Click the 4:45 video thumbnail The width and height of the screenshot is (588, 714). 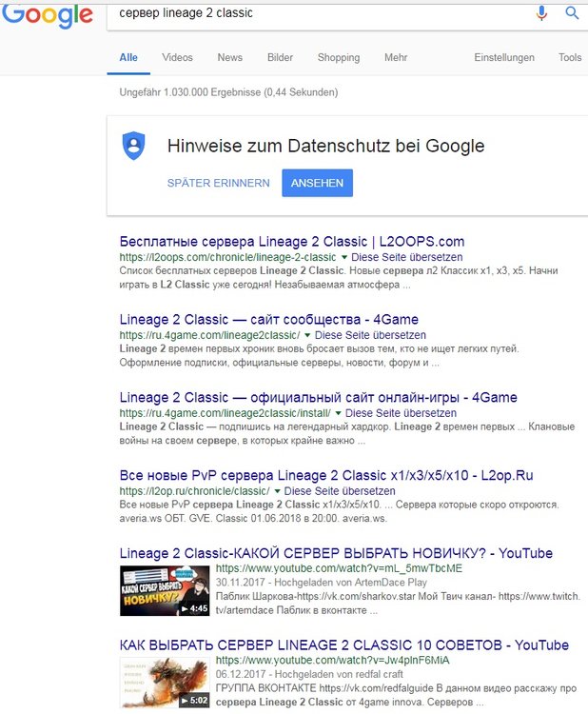tap(165, 590)
